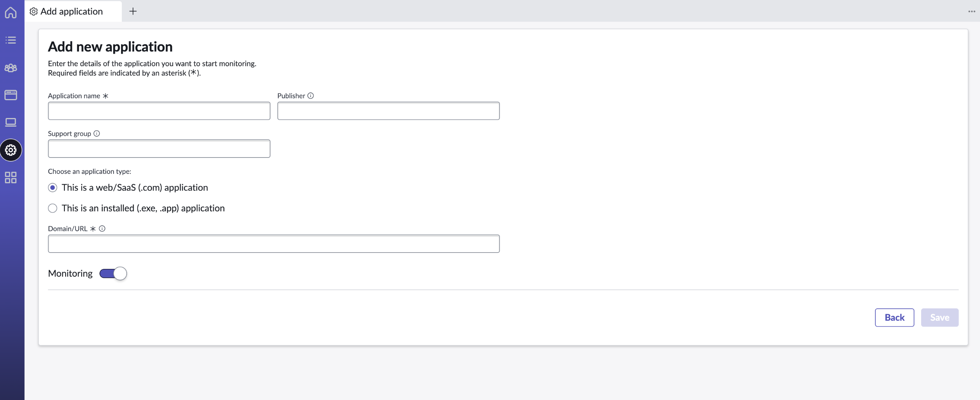Show the Support group info icon
The width and height of the screenshot is (980, 400).
(x=96, y=133)
